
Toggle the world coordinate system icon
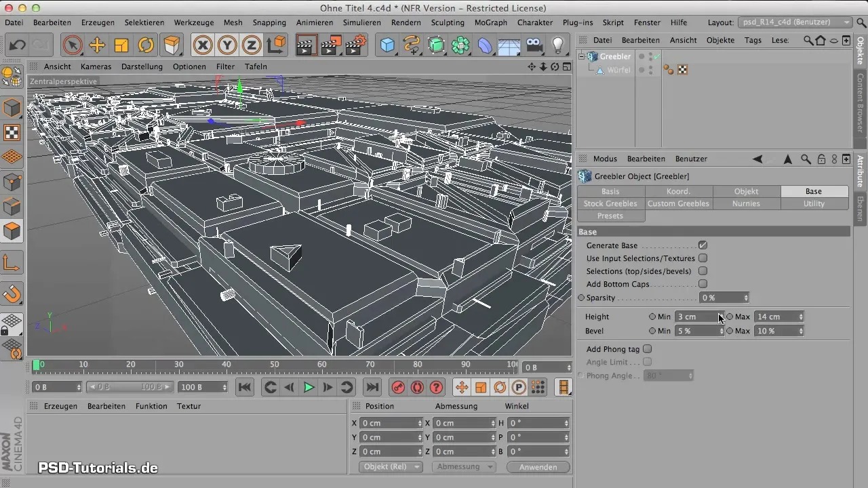276,45
